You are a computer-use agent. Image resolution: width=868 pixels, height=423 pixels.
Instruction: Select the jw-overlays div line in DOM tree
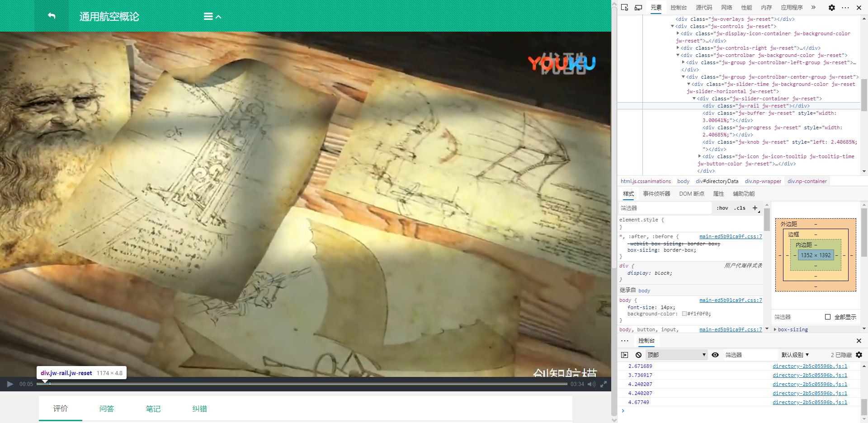coord(735,19)
